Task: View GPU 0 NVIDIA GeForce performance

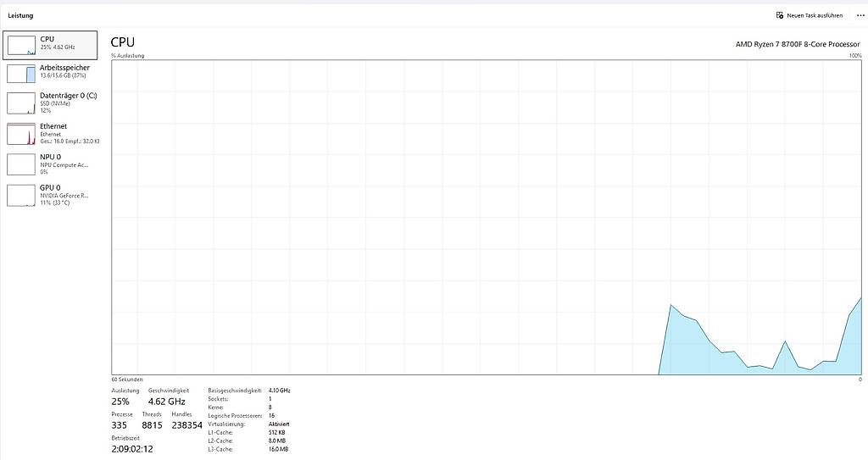Action: point(50,194)
